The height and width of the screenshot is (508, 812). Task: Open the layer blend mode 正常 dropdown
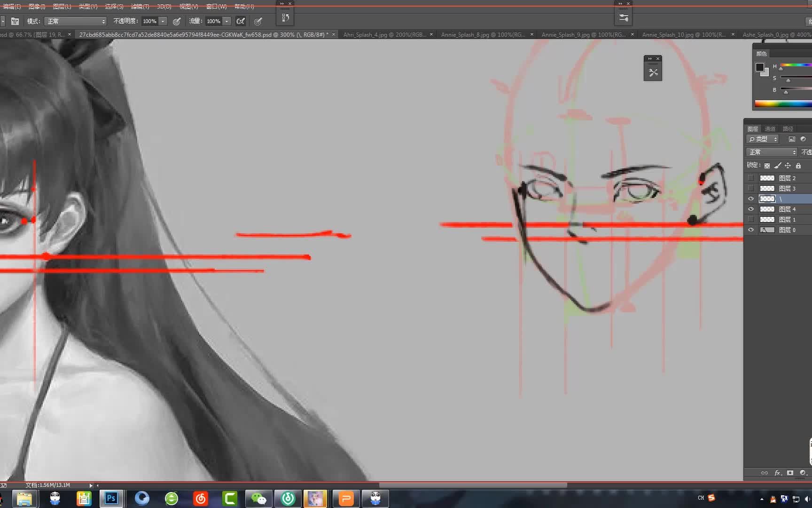click(x=772, y=152)
